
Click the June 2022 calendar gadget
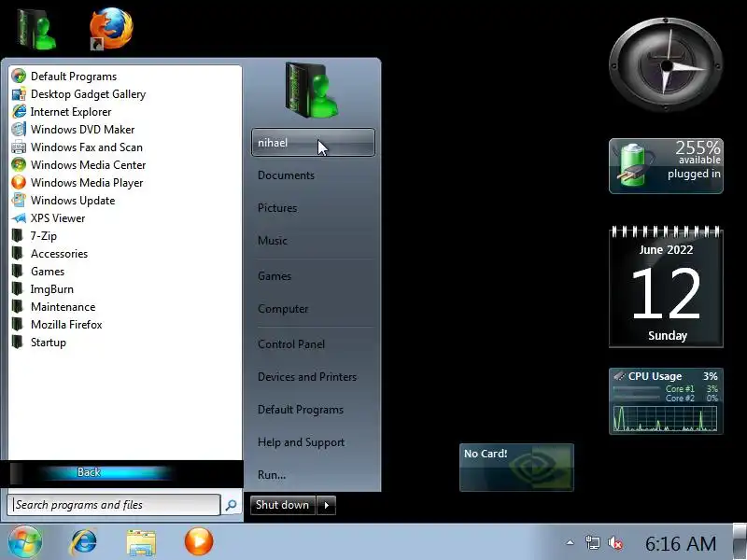(666, 287)
